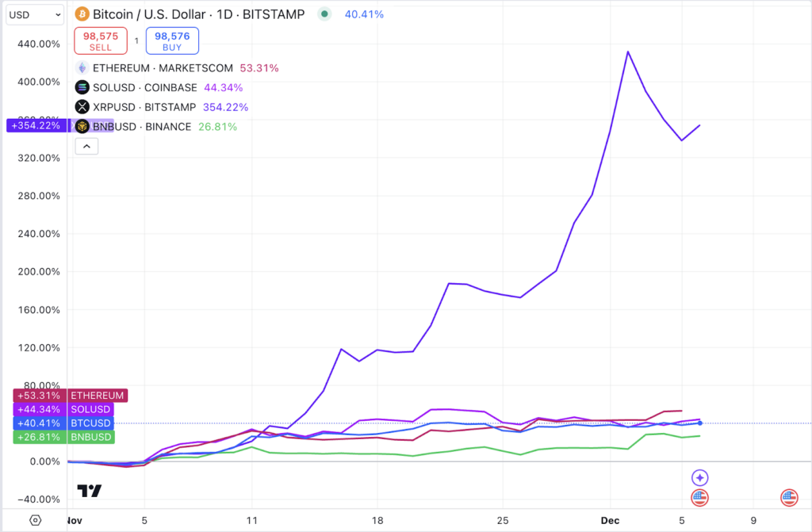The image size is (812, 532).
Task: Click the rightmost US flag event marker
Action: pos(789,498)
